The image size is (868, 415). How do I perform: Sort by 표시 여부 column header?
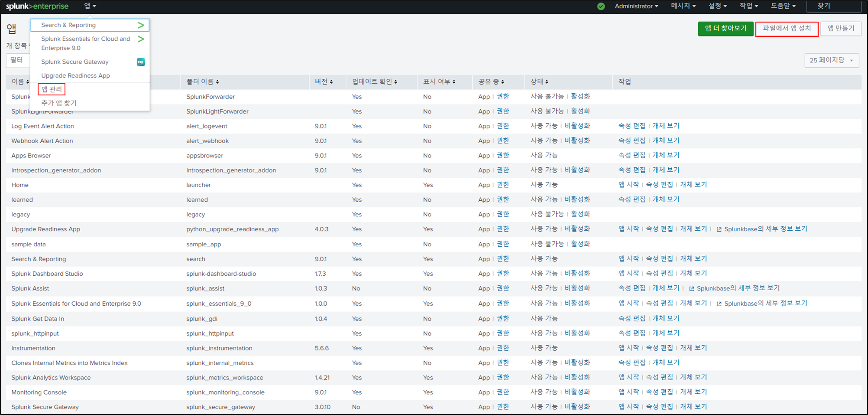(439, 82)
